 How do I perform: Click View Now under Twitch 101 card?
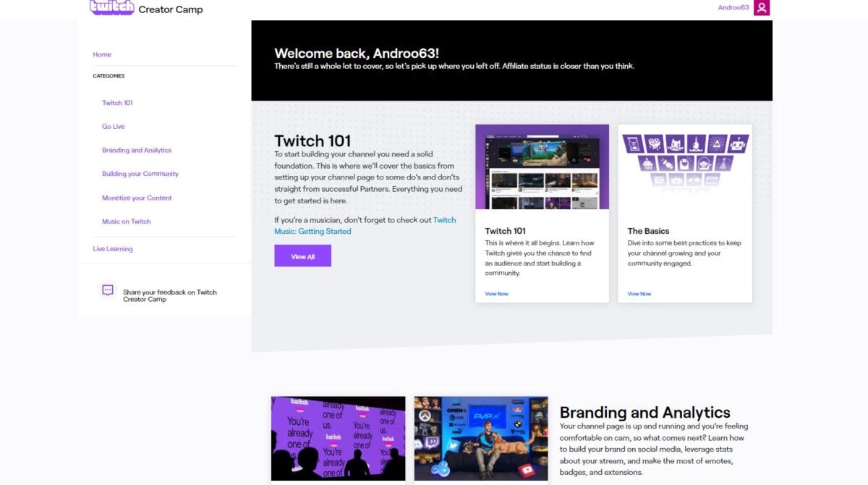pos(495,293)
